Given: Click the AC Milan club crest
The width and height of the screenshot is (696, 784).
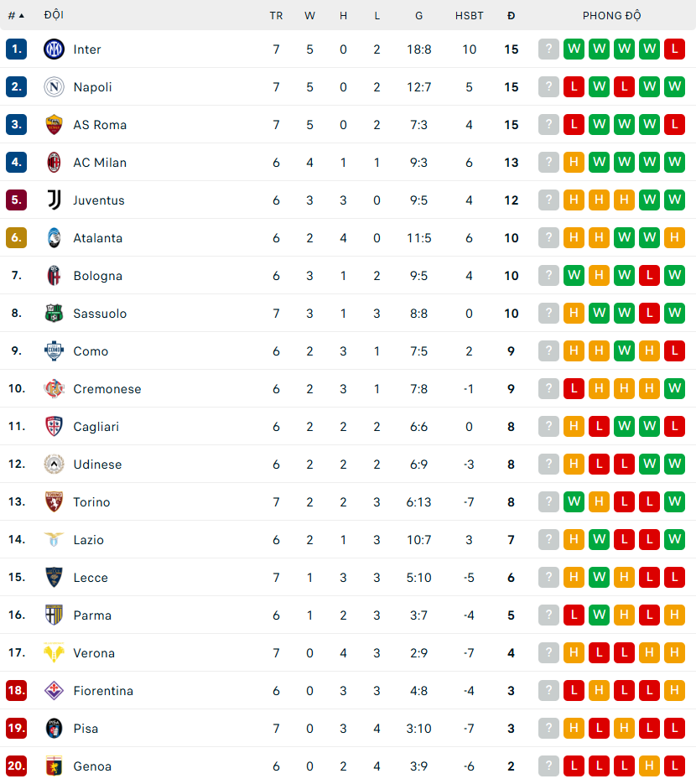Looking at the screenshot, I should point(54,162).
